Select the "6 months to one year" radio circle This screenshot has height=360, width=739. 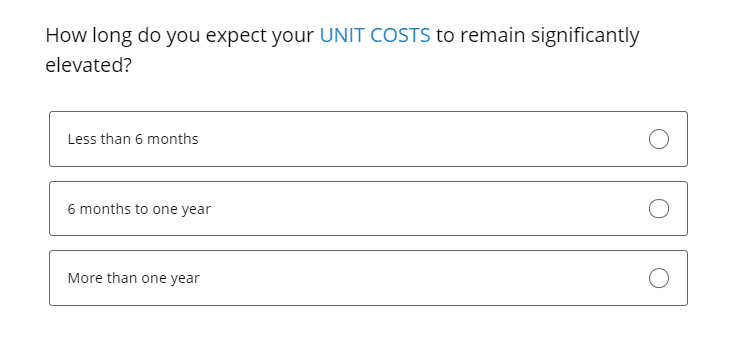pos(658,209)
